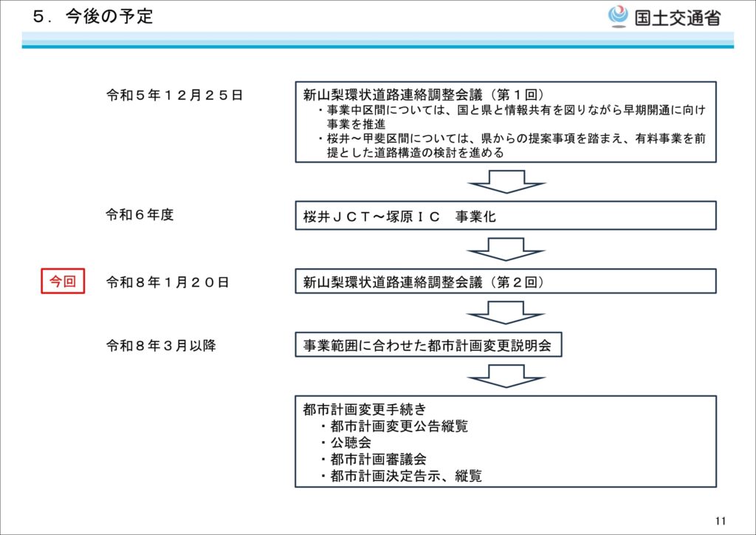Click the 令和6年度 label
The height and width of the screenshot is (535, 756).
140,215
